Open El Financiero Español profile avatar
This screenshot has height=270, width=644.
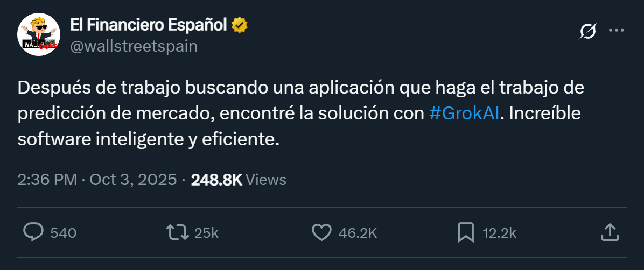(x=39, y=35)
